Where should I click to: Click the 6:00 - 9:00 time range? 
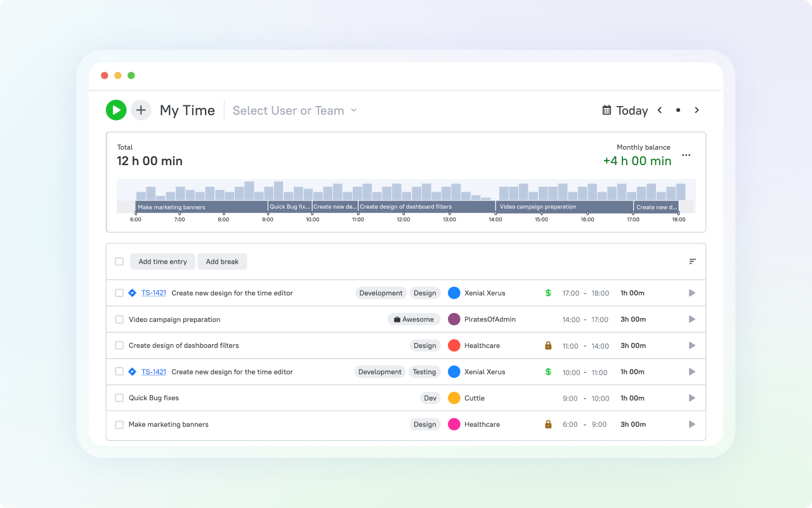coord(585,424)
